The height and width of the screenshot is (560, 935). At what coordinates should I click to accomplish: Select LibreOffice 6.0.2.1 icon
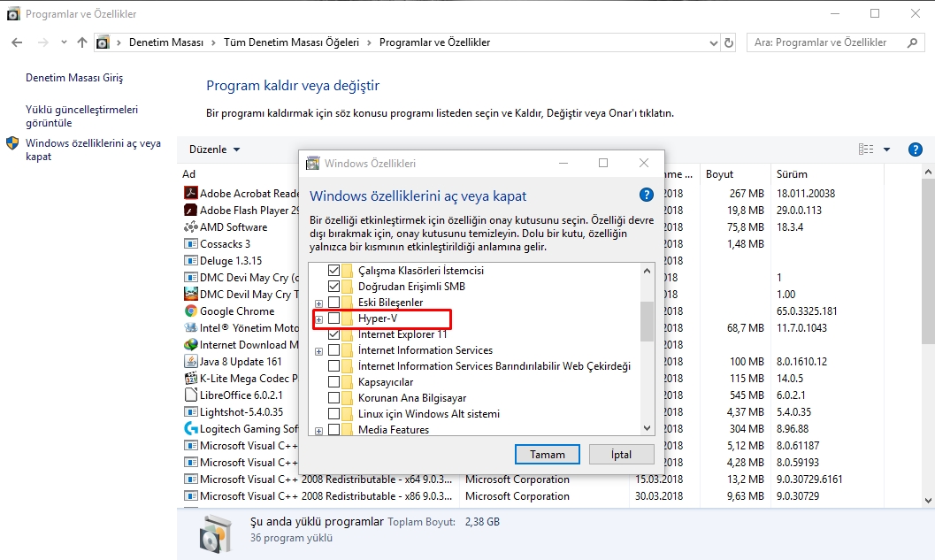coord(191,395)
